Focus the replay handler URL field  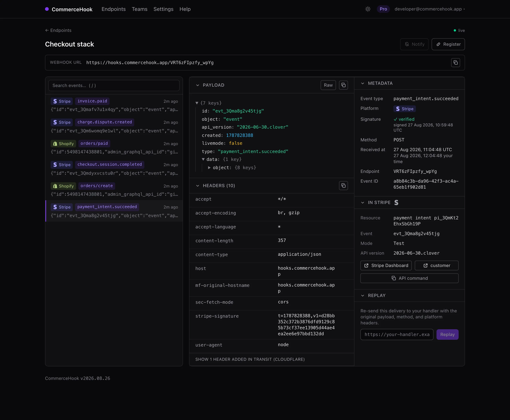point(397,334)
